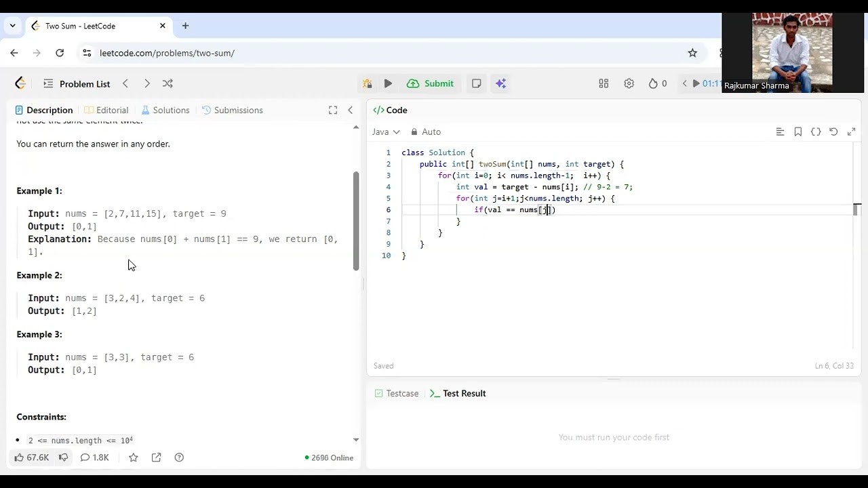The height and width of the screenshot is (488, 868).
Task: Open the Problem List panel
Action: (x=77, y=83)
